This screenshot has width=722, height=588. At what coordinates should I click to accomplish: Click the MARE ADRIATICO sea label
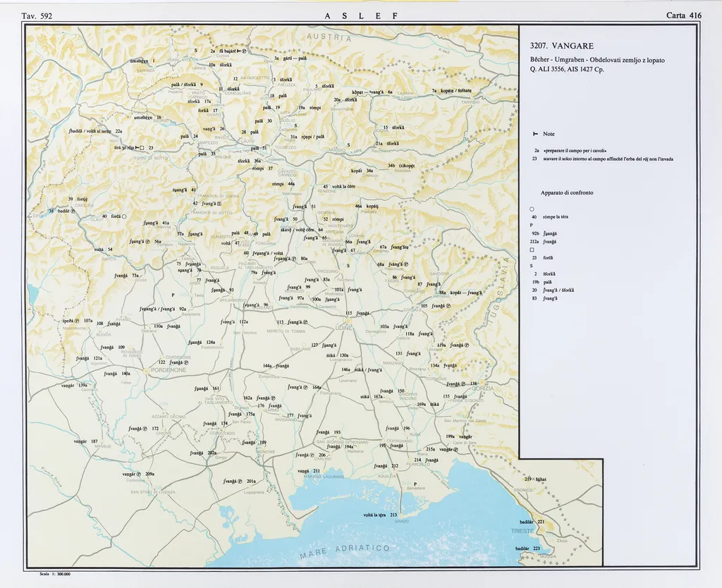pyautogui.click(x=345, y=551)
